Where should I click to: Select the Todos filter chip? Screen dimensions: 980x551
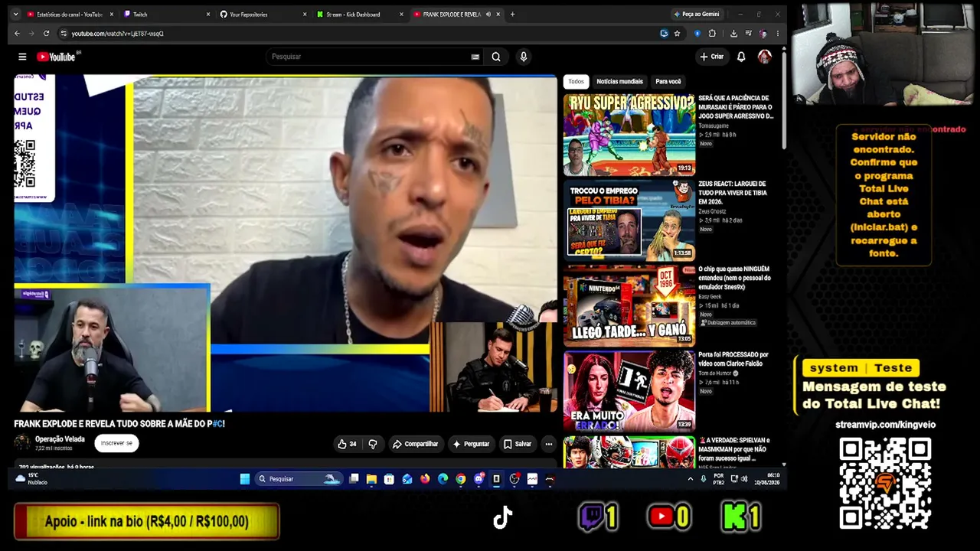(x=576, y=81)
